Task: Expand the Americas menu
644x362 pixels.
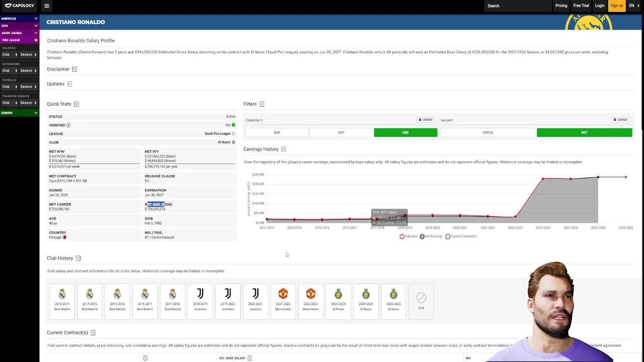Action: 19,19
